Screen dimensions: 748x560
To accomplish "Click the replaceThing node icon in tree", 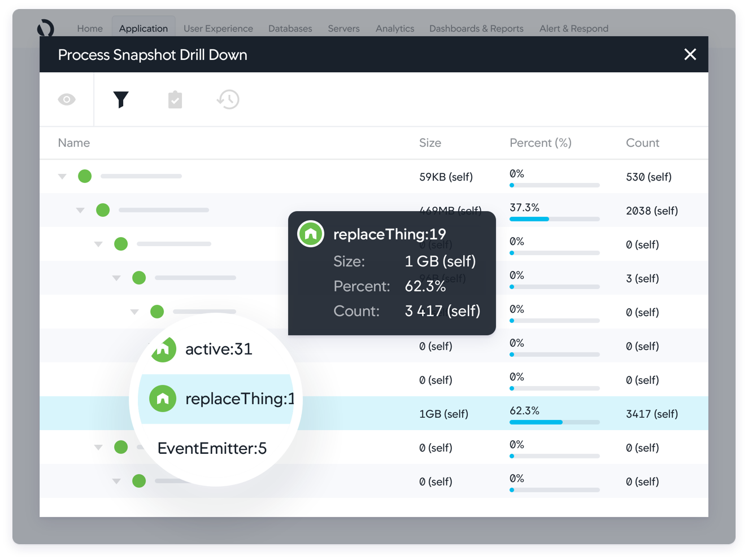I will click(x=163, y=399).
